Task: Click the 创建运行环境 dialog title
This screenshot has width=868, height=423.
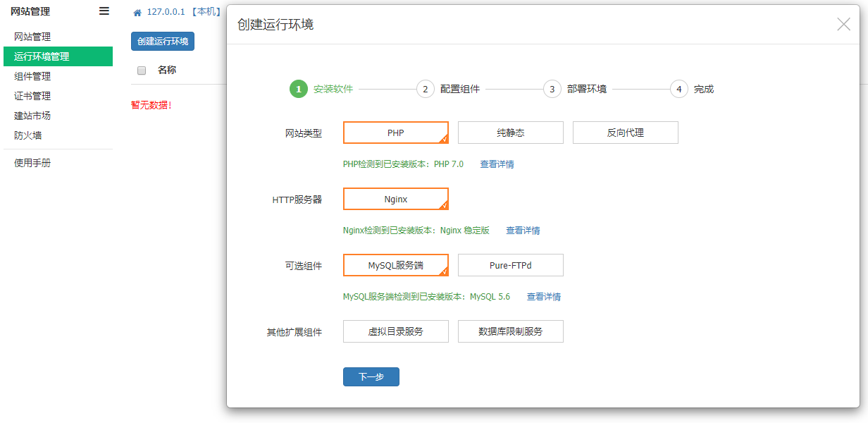Action: point(275,25)
